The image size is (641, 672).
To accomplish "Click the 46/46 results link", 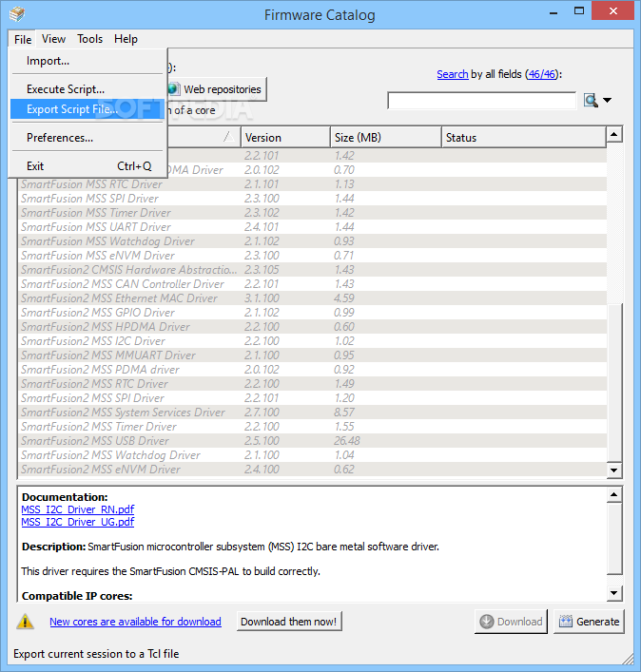I will coord(542,74).
